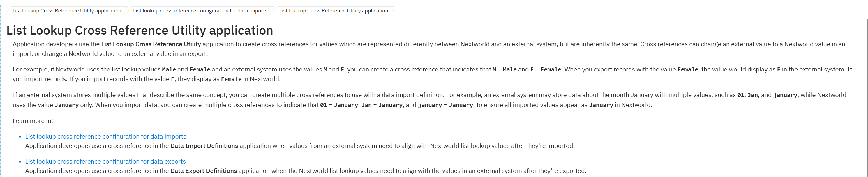The width and height of the screenshot is (868, 177).
Task: Click the bullet before the data imports link
Action: click(20, 137)
